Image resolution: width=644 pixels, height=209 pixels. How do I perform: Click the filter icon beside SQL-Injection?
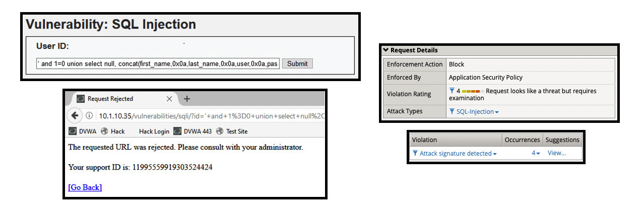click(452, 112)
